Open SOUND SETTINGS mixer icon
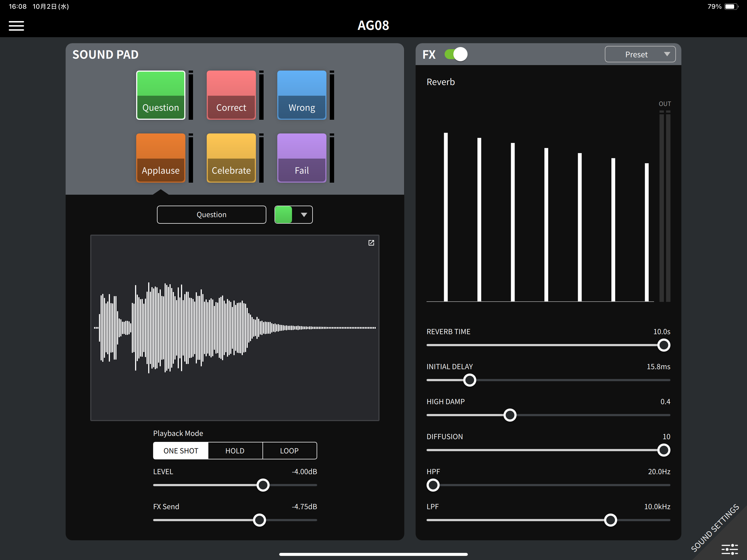The height and width of the screenshot is (560, 747). pos(730,549)
